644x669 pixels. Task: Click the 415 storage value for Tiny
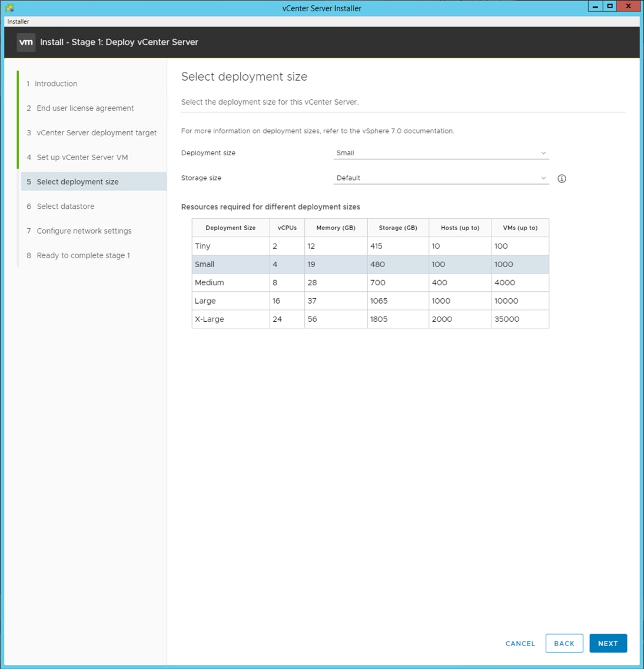tap(376, 246)
